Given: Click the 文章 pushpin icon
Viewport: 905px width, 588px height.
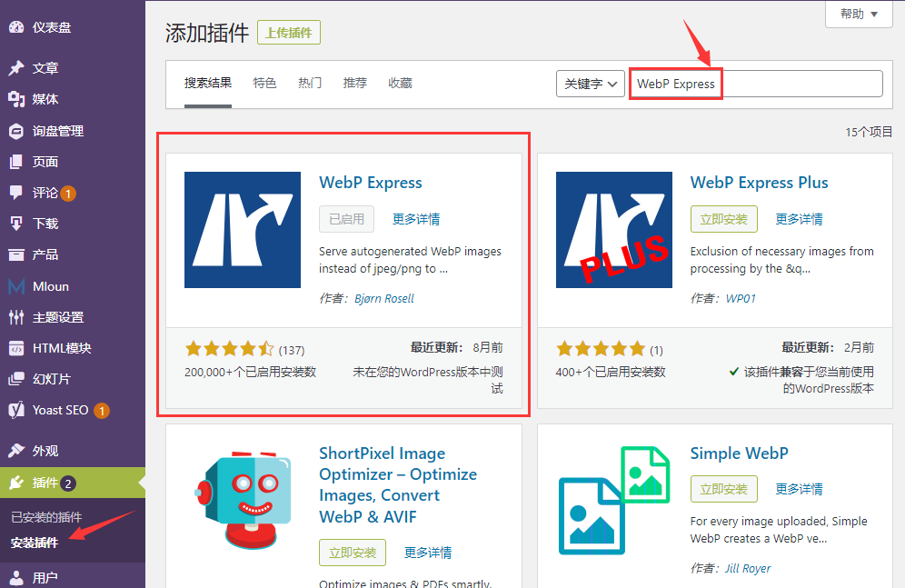Looking at the screenshot, I should pyautogui.click(x=16, y=68).
